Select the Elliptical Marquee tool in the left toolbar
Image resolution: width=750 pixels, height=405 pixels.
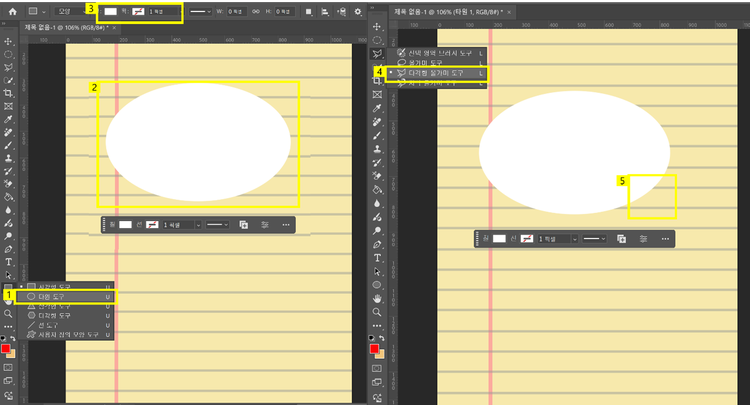tap(8, 55)
